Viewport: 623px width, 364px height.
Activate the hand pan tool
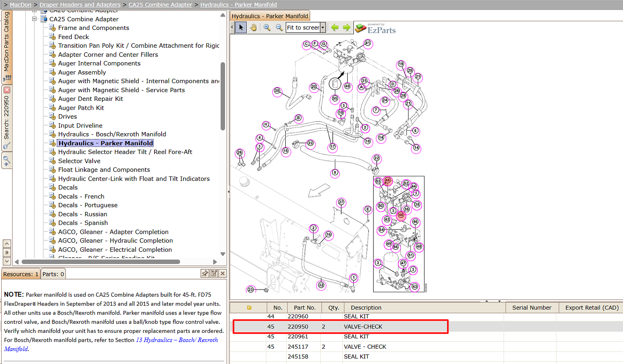tap(253, 27)
